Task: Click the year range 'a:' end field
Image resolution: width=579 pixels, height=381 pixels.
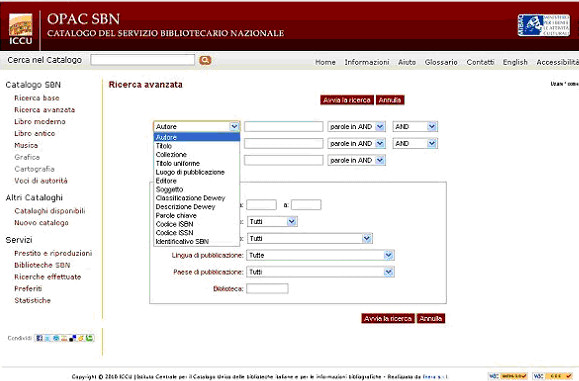Action: [x=306, y=205]
